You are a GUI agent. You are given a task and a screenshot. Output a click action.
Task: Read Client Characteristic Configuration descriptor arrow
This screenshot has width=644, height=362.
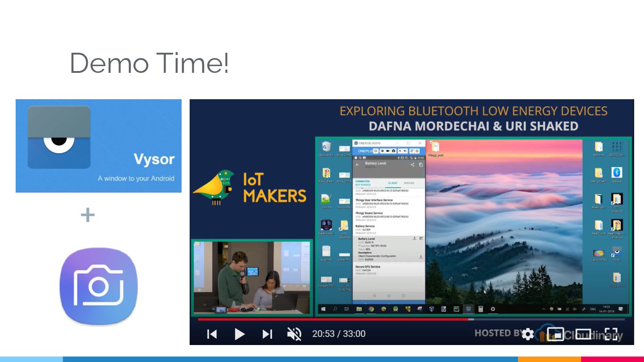pos(421,257)
